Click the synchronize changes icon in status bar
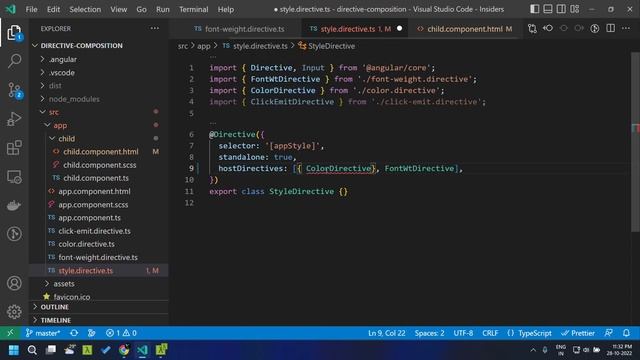Viewport: 640px width, 360px height. coord(74,333)
